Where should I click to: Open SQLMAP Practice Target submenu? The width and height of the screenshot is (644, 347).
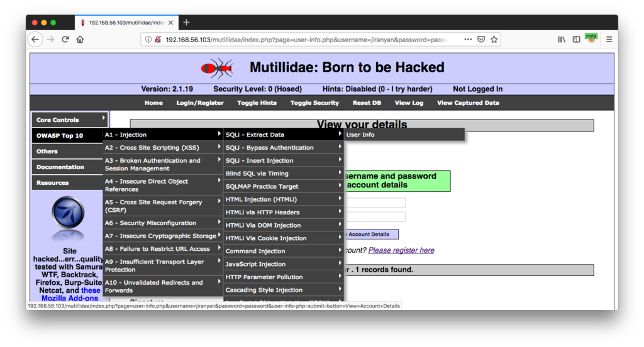284,187
